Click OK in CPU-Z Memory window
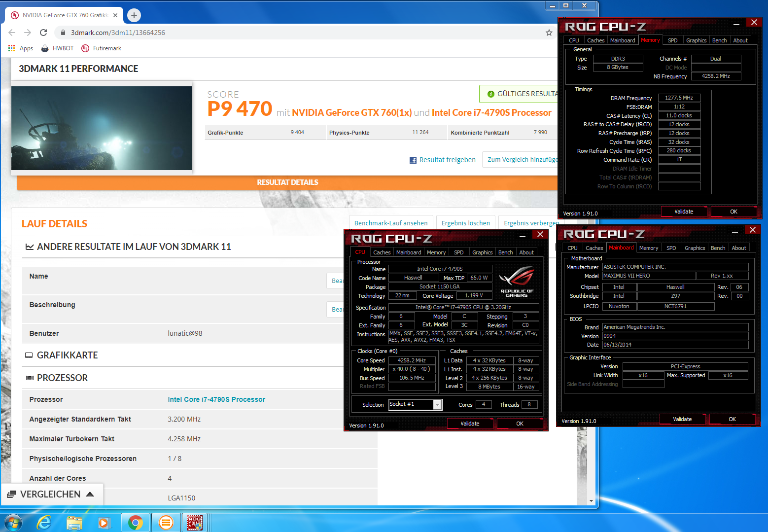 (x=733, y=212)
